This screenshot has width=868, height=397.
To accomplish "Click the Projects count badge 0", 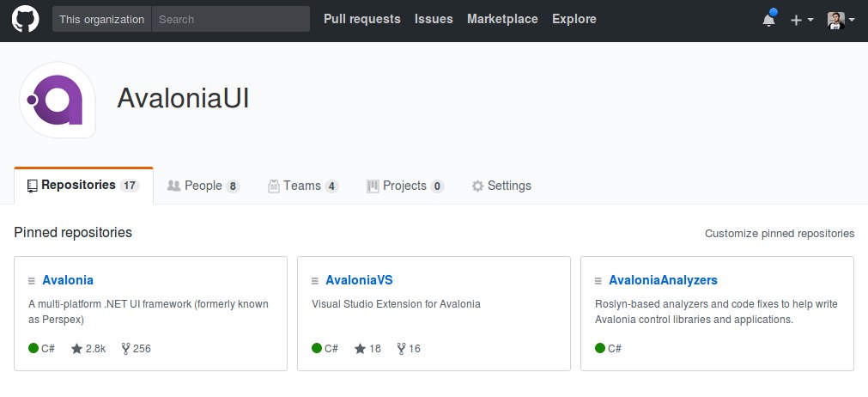I will [x=437, y=186].
